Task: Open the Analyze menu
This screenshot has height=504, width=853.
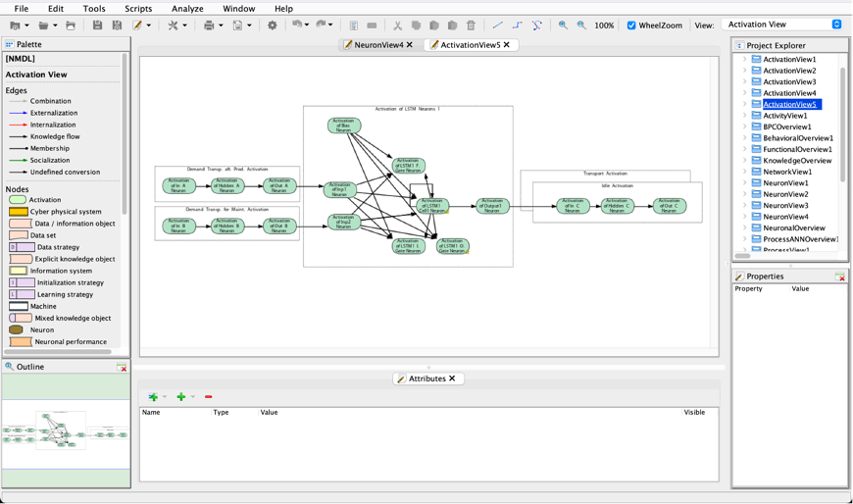Action: click(187, 9)
